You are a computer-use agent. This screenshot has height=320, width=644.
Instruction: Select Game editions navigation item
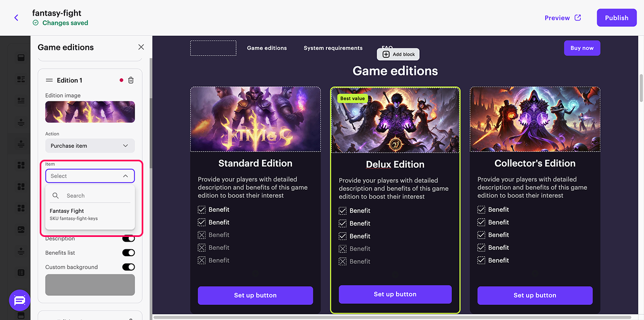pyautogui.click(x=267, y=48)
